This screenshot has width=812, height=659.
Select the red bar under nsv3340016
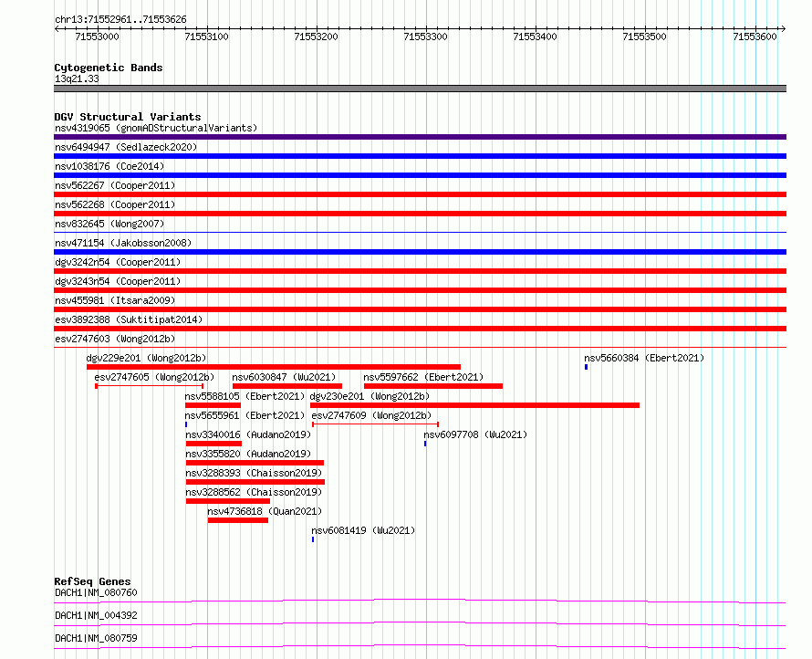point(213,444)
